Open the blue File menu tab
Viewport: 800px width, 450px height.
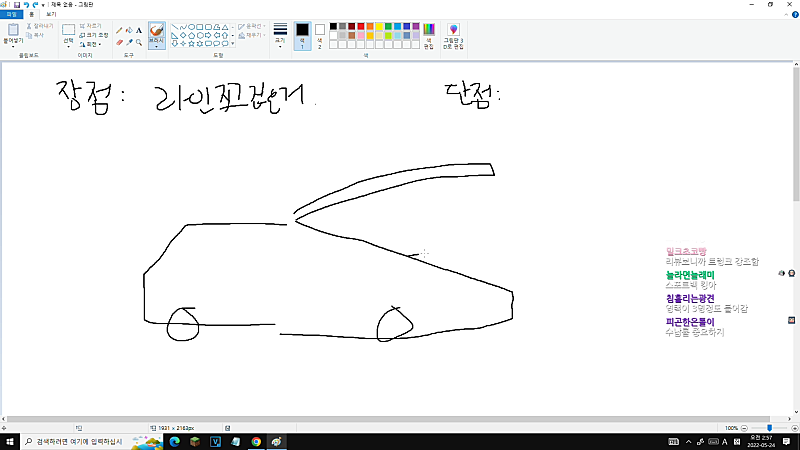coord(11,14)
